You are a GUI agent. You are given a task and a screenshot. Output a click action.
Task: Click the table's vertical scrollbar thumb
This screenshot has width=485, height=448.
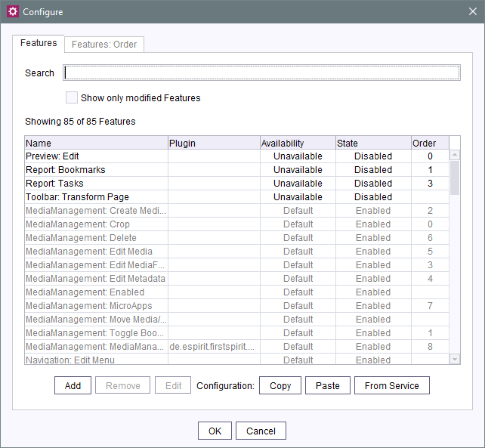[x=455, y=178]
